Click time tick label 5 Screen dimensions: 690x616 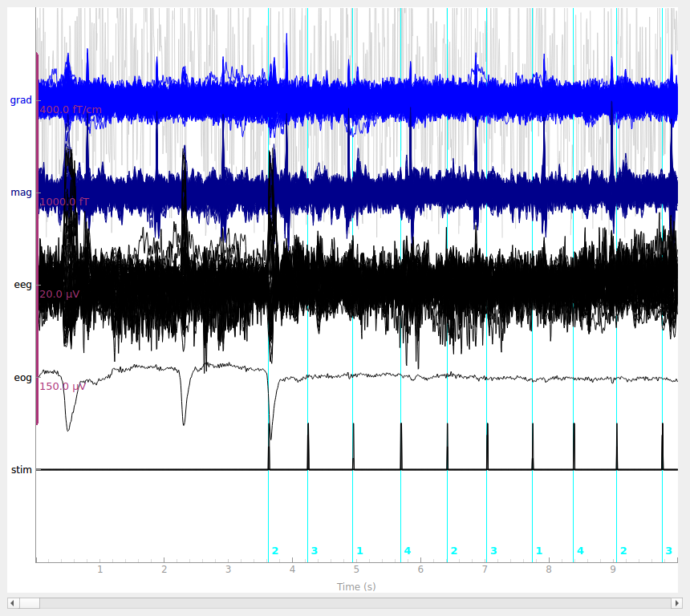356,569
